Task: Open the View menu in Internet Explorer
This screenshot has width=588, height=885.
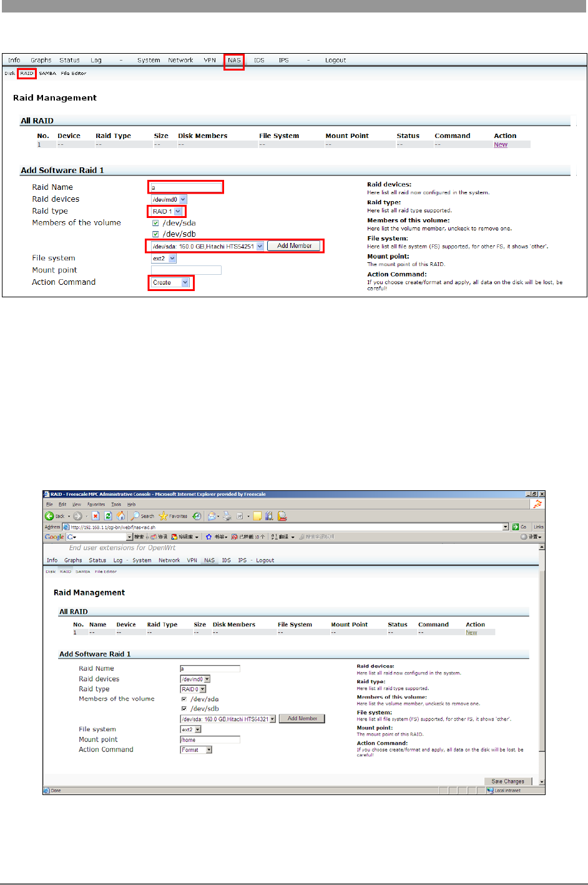Action: (x=77, y=504)
